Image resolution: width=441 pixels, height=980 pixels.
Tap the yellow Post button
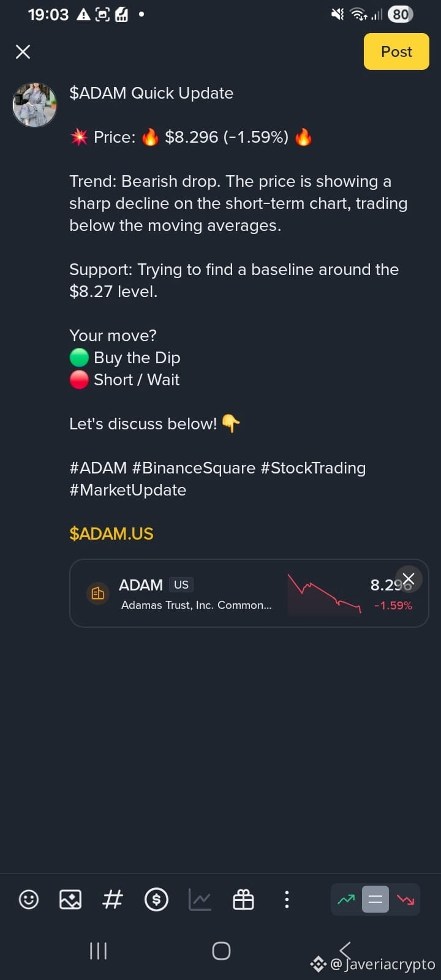pos(396,51)
